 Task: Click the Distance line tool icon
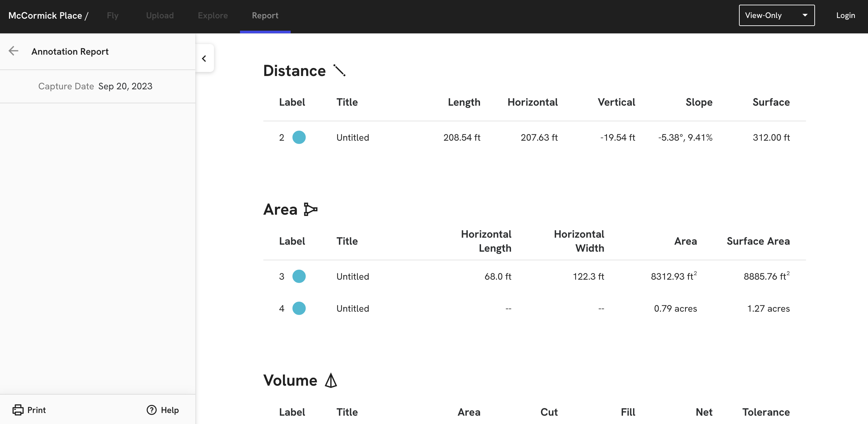[339, 70]
